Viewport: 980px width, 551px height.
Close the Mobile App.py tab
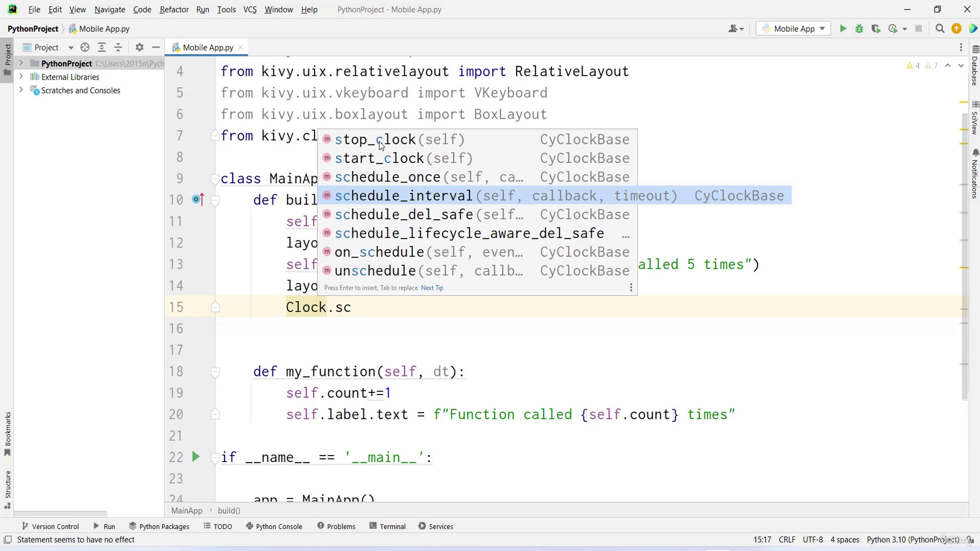pyautogui.click(x=240, y=47)
